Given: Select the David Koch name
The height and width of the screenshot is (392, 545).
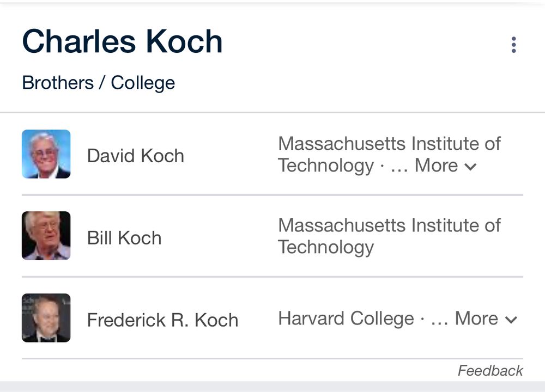Looking at the screenshot, I should (x=136, y=156).
